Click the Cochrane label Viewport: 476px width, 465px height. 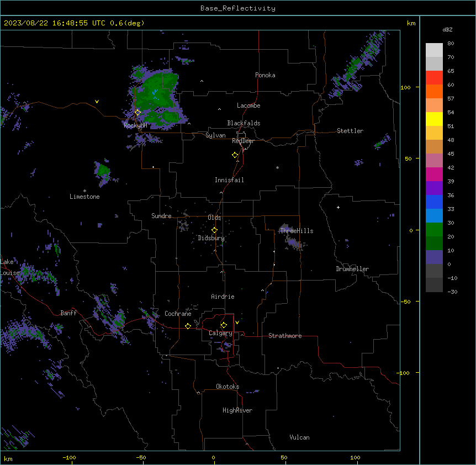pos(178,314)
